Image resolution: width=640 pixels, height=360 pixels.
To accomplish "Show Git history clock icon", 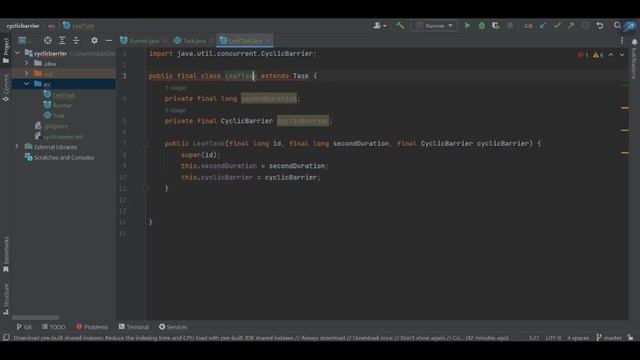I will click(585, 26).
